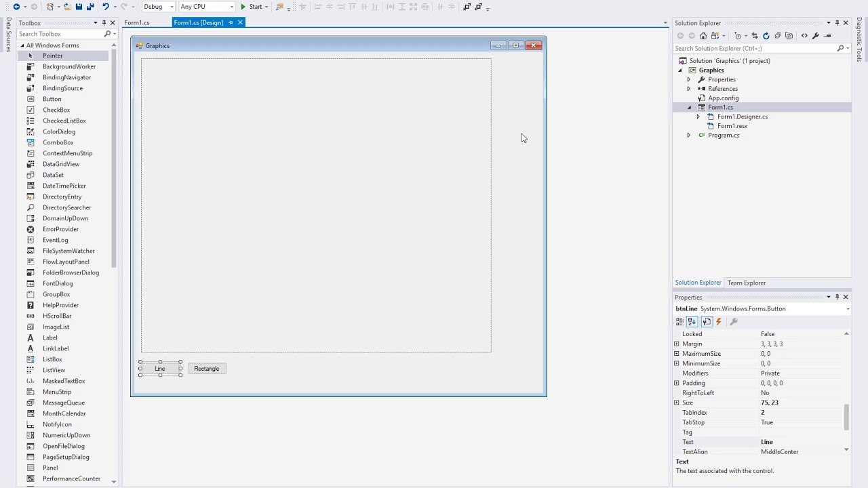Toggle the Properties view button
The image size is (868, 488).
tap(706, 322)
